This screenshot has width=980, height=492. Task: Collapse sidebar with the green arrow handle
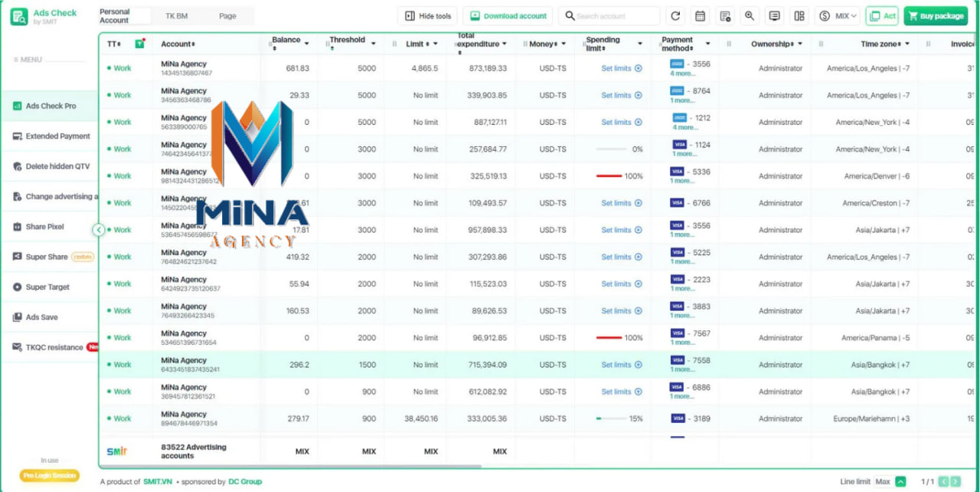pos(99,230)
